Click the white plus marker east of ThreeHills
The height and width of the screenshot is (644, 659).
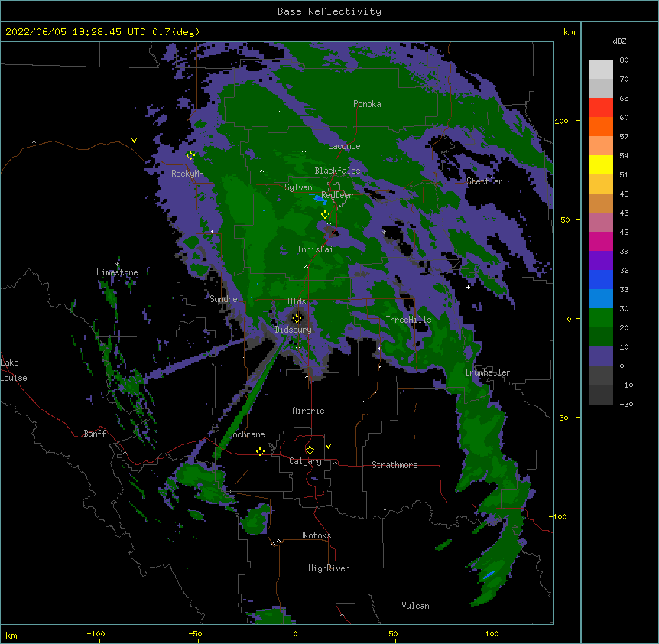click(468, 287)
